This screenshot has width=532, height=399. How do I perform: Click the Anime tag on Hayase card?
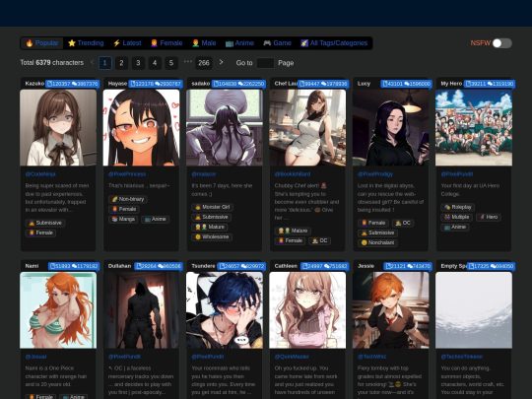pyautogui.click(x=156, y=219)
